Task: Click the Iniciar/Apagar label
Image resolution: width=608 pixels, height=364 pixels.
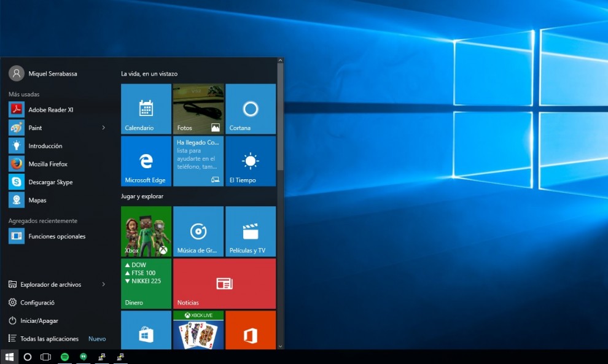Action: (39, 321)
